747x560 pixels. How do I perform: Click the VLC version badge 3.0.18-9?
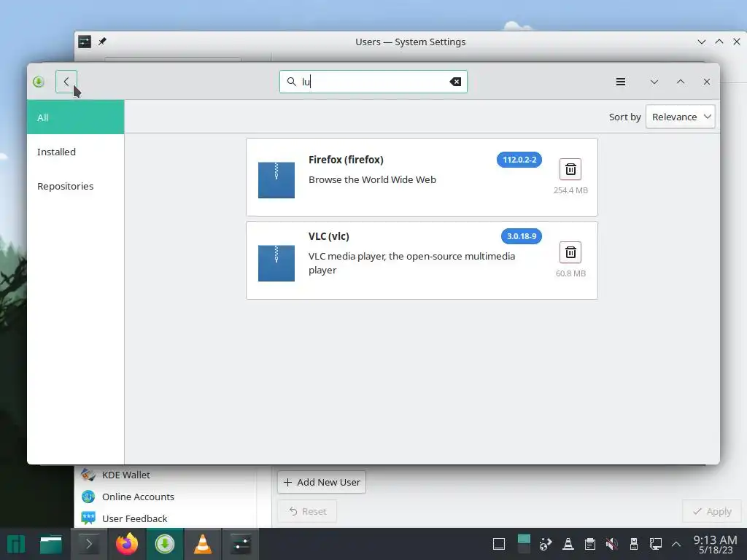pyautogui.click(x=521, y=236)
